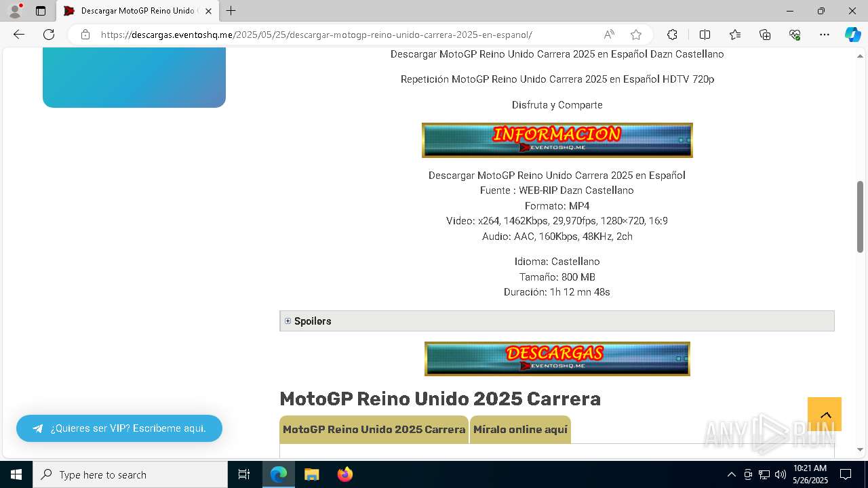
Task: Switch to Míralo online aquí tab
Action: (x=520, y=430)
